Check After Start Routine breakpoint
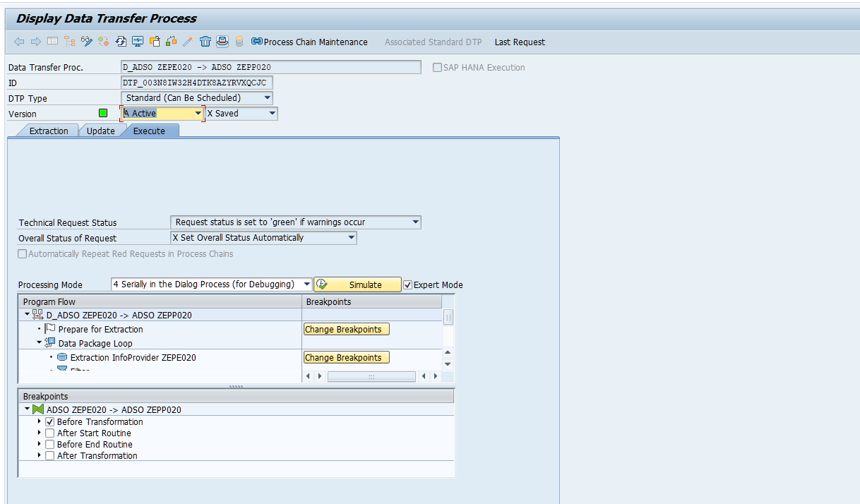 pos(49,433)
